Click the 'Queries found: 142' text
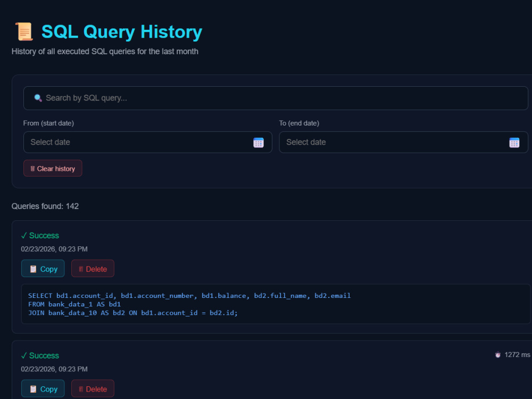 (45, 206)
